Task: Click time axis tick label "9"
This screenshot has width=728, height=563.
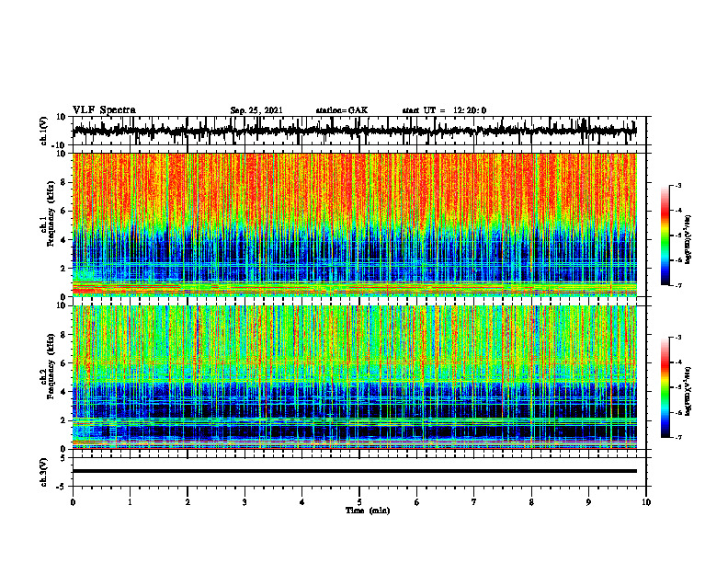Action: click(588, 502)
